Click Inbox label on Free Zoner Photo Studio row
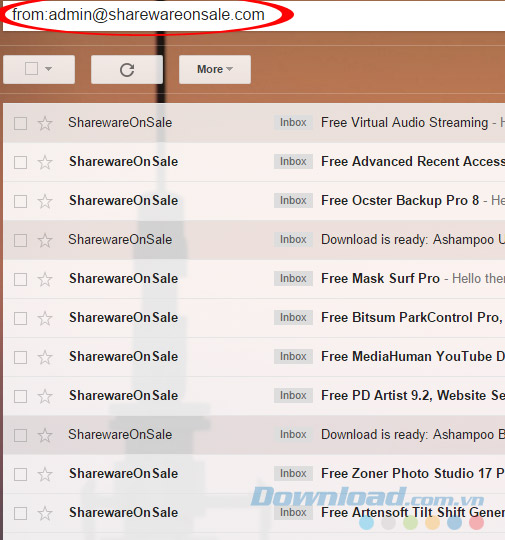This screenshot has height=540, width=505. click(x=293, y=473)
